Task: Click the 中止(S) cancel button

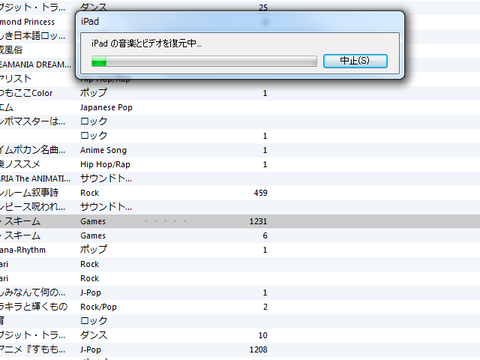Action: (x=355, y=61)
